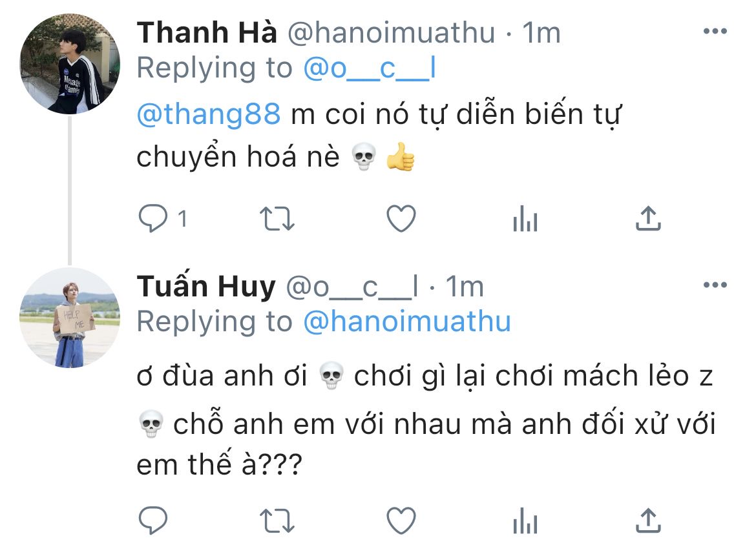
Task: Open more options for Tuấn Huy's tweet
Action: [x=715, y=285]
